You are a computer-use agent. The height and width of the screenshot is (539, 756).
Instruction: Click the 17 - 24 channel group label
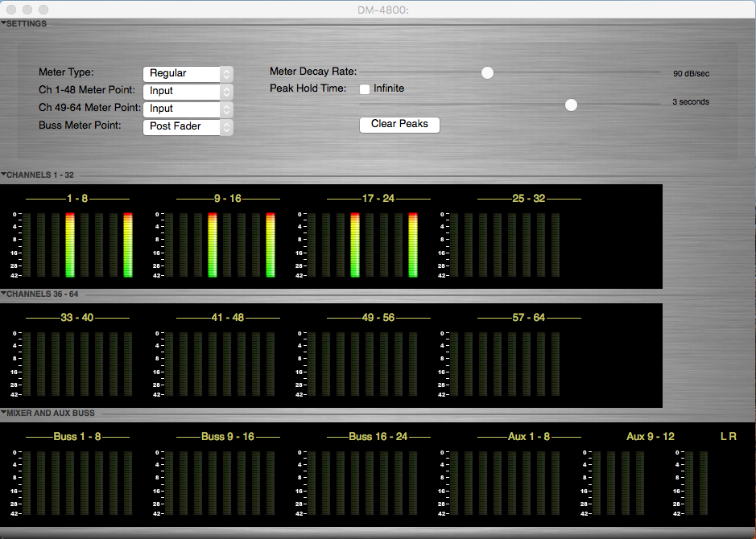tap(378, 199)
